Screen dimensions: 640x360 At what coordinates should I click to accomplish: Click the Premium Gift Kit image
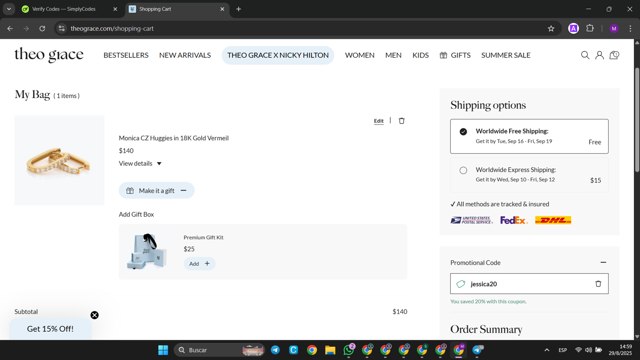tap(146, 251)
